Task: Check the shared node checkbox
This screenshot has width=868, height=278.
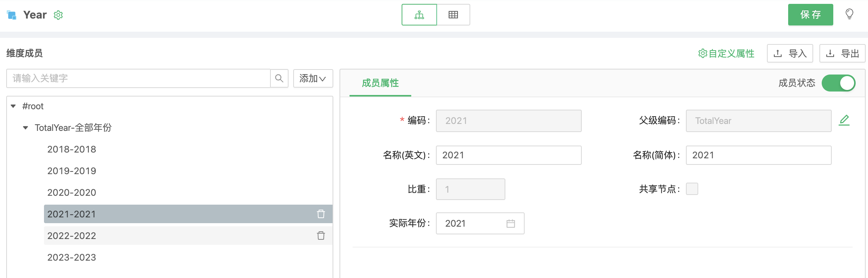Action: point(692,189)
